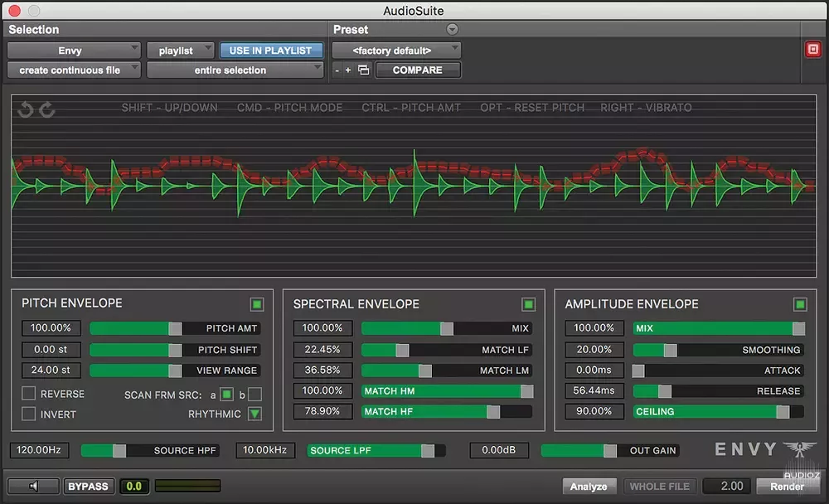Screen dimensions: 829x504
Task: Toggle the Pitch Envelope enable square
Action: click(257, 304)
